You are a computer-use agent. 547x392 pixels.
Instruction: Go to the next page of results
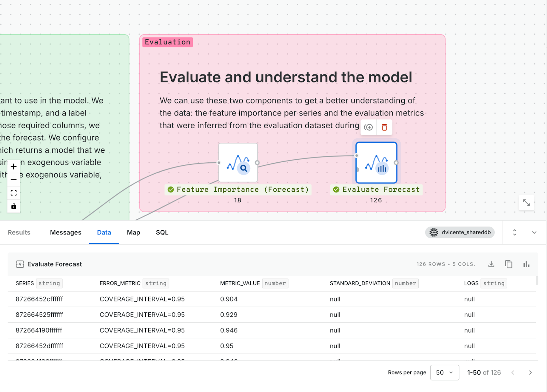[530, 373]
